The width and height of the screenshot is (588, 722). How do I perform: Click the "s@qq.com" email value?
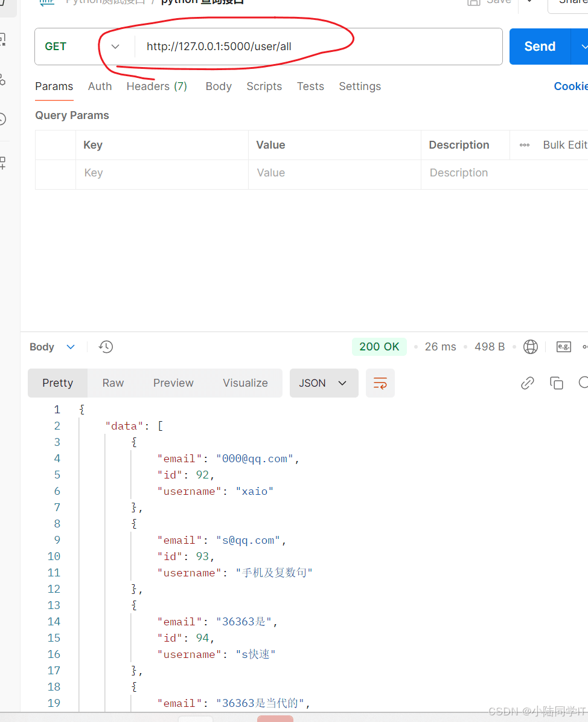(x=248, y=541)
